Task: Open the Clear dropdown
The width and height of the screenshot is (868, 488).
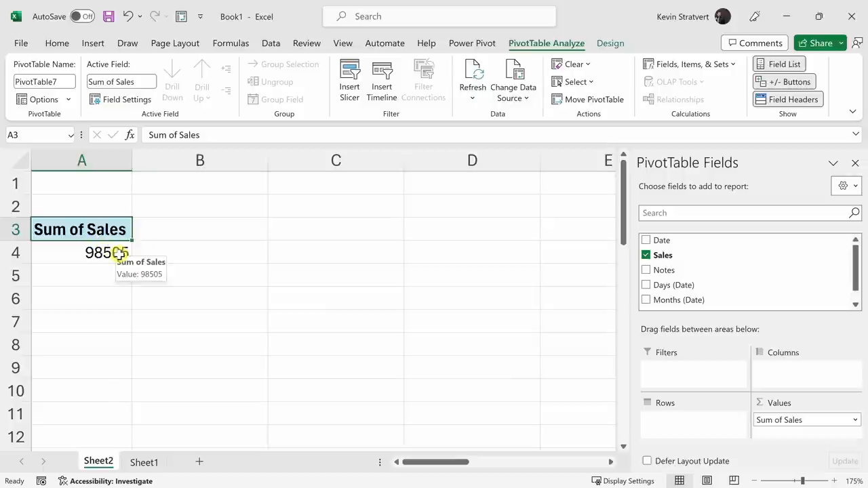Action: [x=571, y=64]
